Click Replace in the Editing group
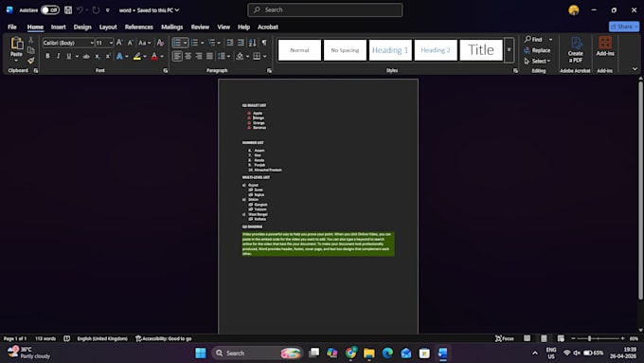Viewport: 644px width, 363px height. tap(537, 50)
